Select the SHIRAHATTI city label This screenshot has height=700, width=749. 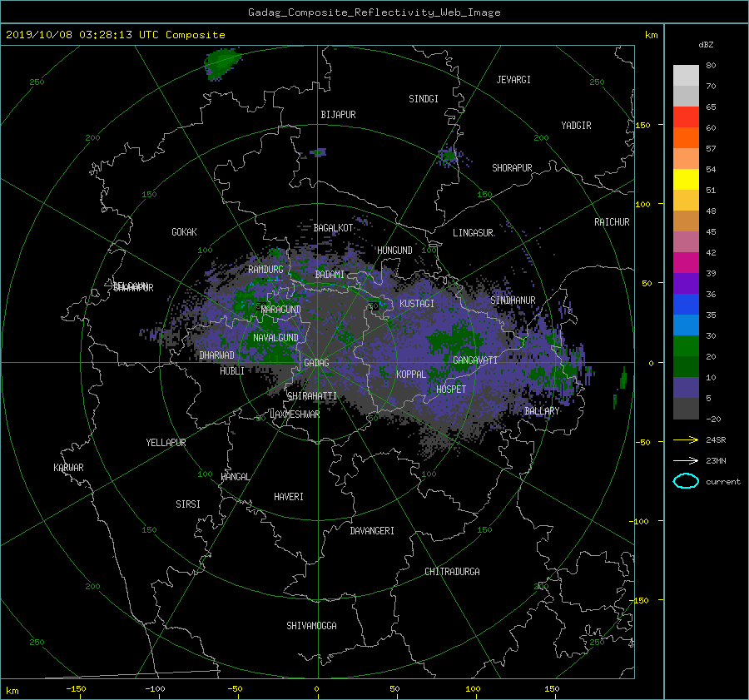312,396
